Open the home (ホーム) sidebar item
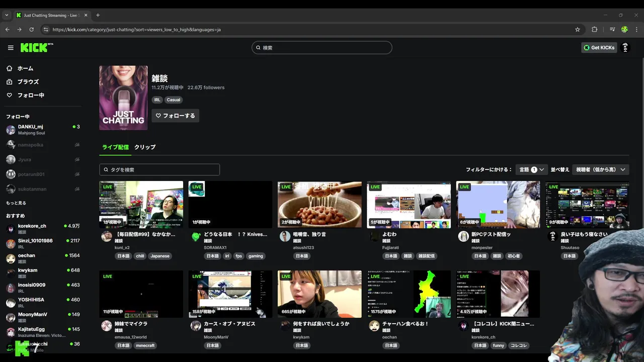Image resolution: width=644 pixels, height=362 pixels. (x=20, y=68)
